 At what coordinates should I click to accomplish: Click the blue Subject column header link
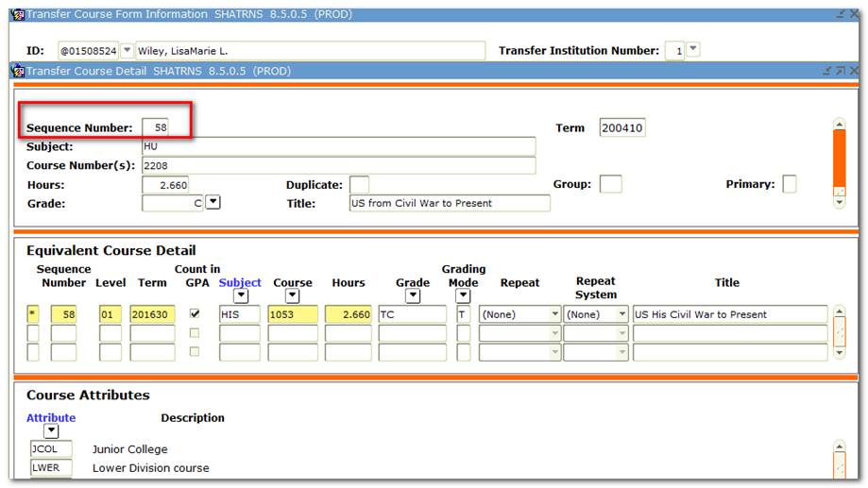[240, 282]
